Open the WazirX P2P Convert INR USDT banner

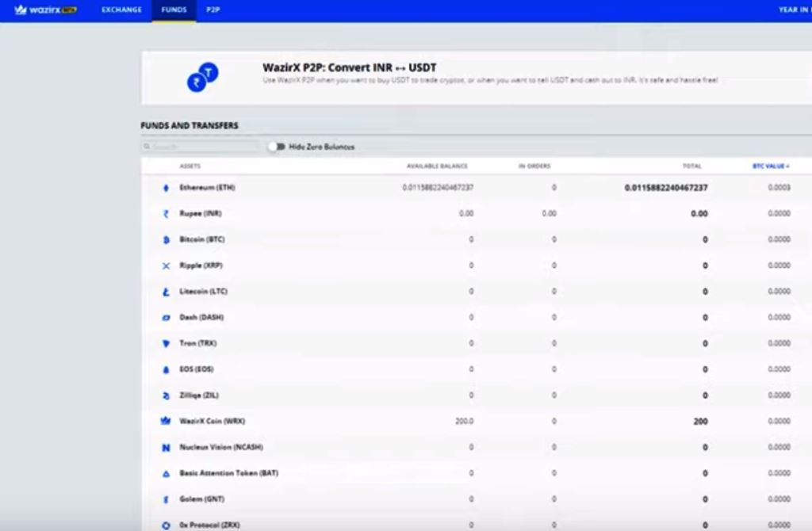pos(477,78)
